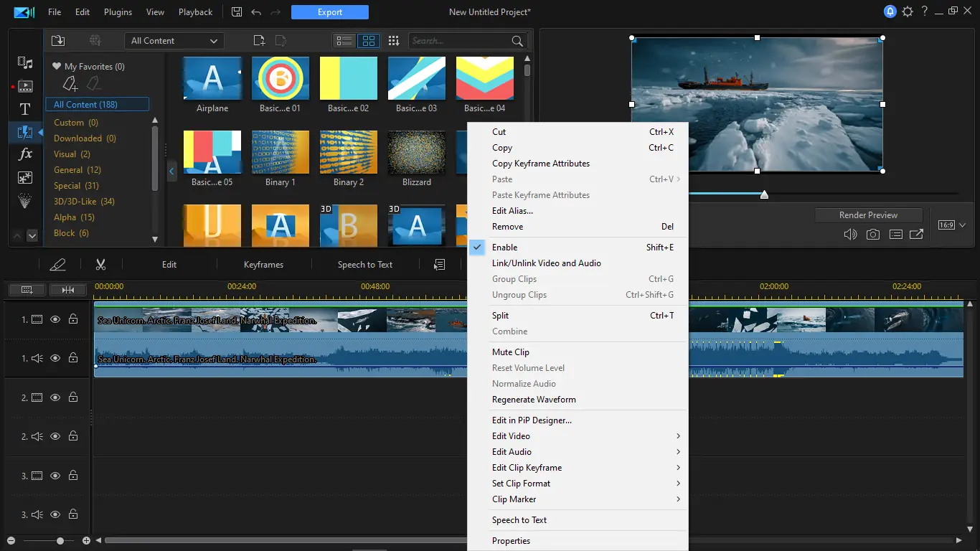This screenshot has height=551, width=980.
Task: Click the timeline zoom slider handle
Action: 60,541
